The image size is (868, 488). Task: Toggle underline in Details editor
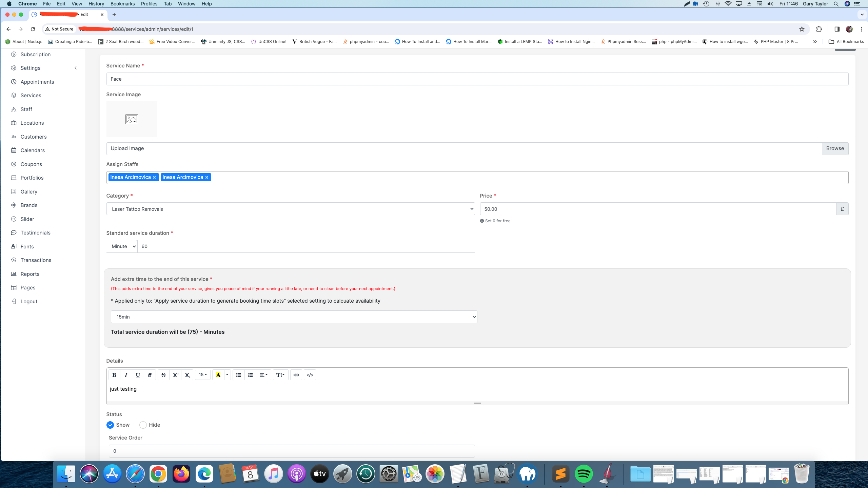pyautogui.click(x=138, y=375)
